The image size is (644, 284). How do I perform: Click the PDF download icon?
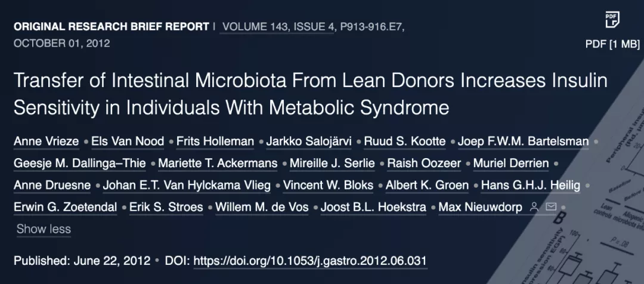[612, 20]
